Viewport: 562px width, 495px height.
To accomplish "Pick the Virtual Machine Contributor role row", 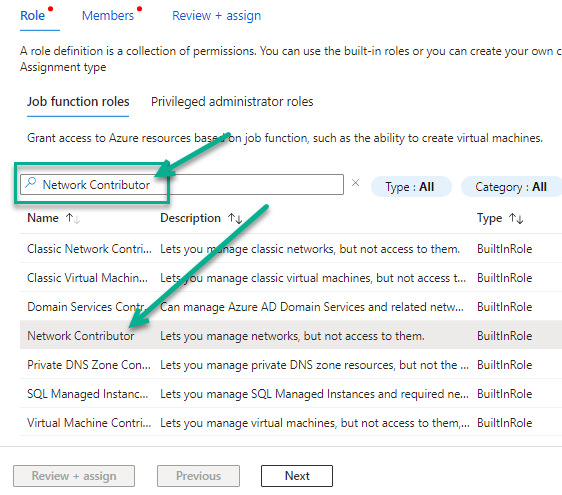I will point(291,423).
